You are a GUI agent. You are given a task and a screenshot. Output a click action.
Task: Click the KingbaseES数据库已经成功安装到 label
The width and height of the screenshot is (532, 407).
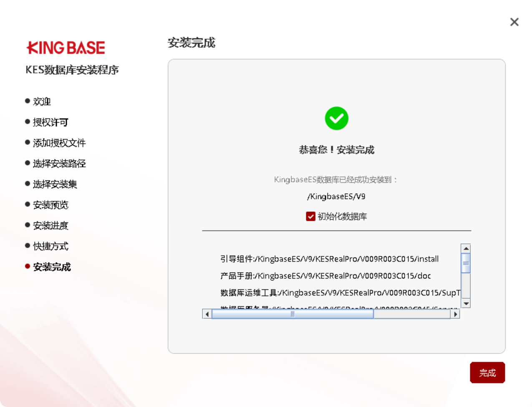pos(336,179)
